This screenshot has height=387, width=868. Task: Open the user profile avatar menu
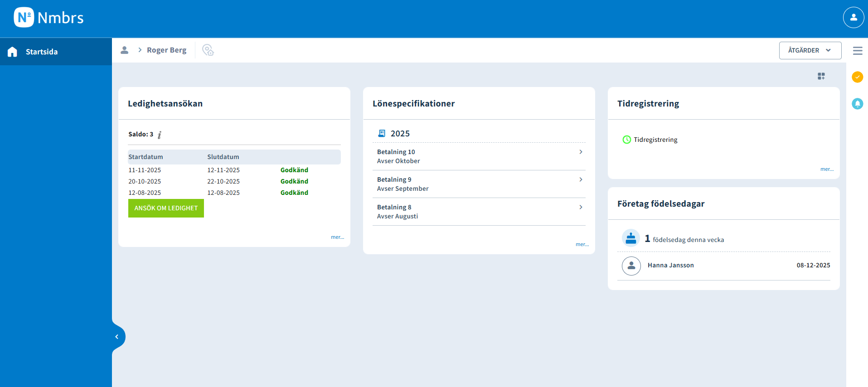(x=853, y=18)
